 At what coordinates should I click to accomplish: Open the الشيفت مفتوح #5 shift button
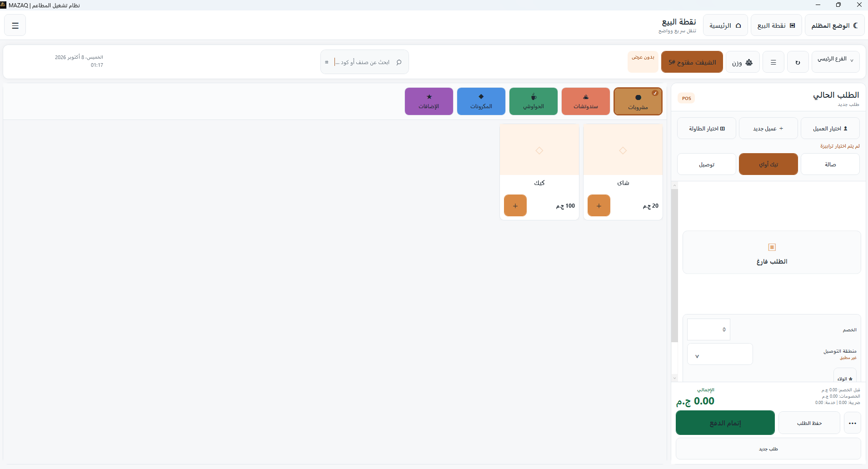point(692,62)
